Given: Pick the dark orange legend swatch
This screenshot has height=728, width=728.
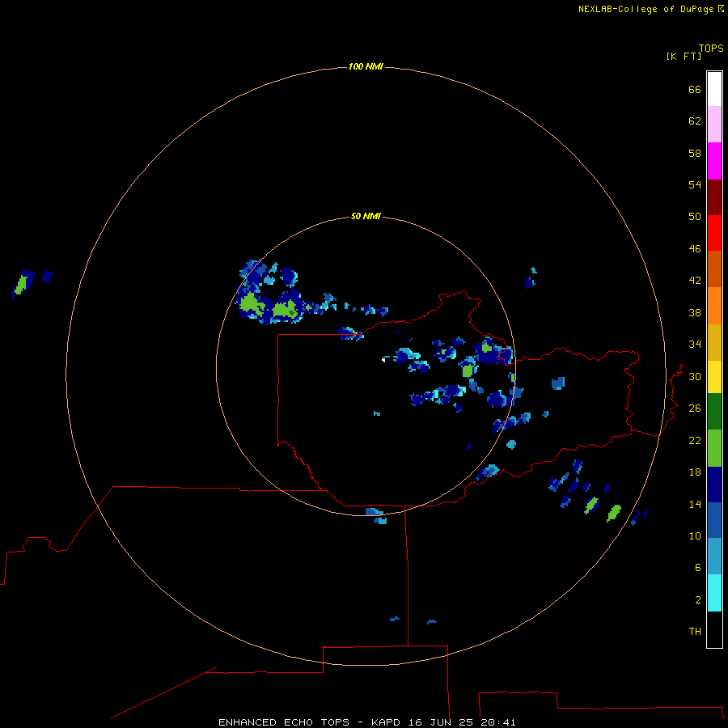Looking at the screenshot, I should [714, 269].
